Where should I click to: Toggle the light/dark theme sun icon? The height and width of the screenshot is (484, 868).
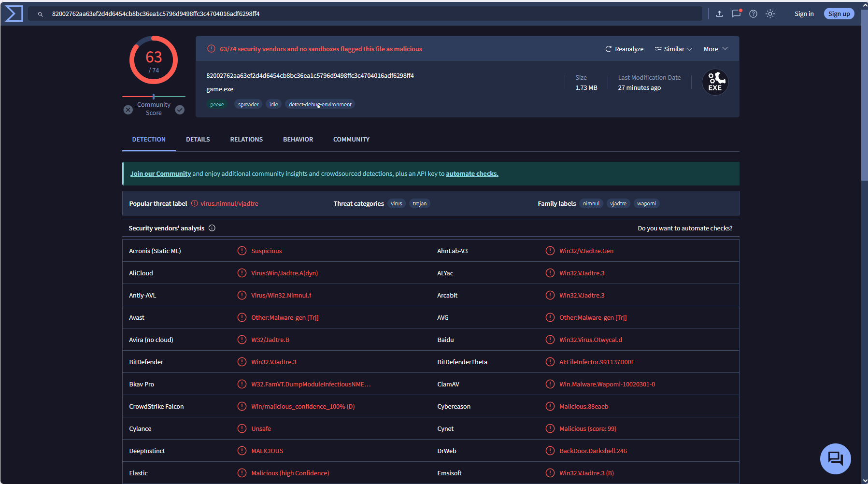(770, 14)
